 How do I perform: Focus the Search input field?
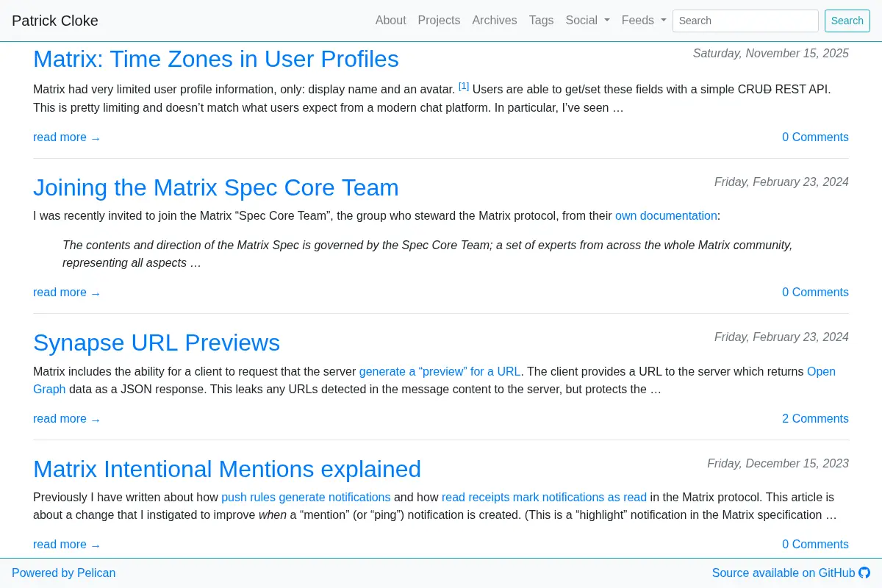pos(745,21)
